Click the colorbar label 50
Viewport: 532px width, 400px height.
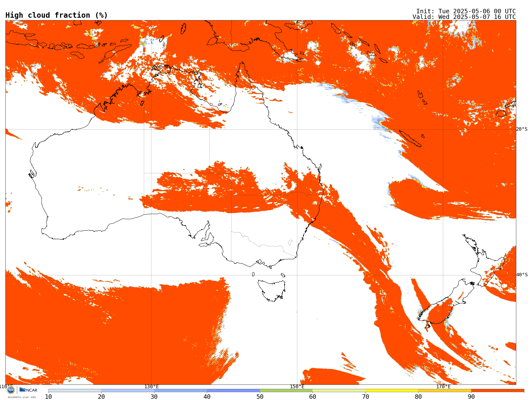coord(260,397)
